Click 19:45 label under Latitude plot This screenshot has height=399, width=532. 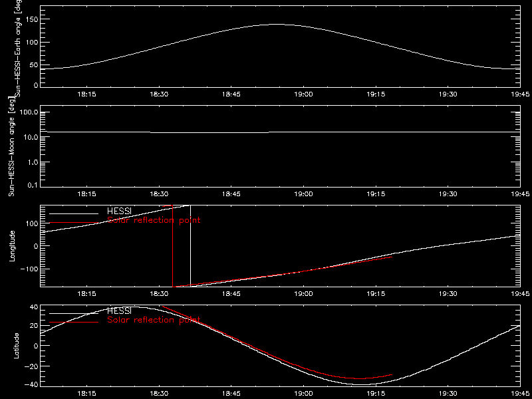[x=521, y=394]
